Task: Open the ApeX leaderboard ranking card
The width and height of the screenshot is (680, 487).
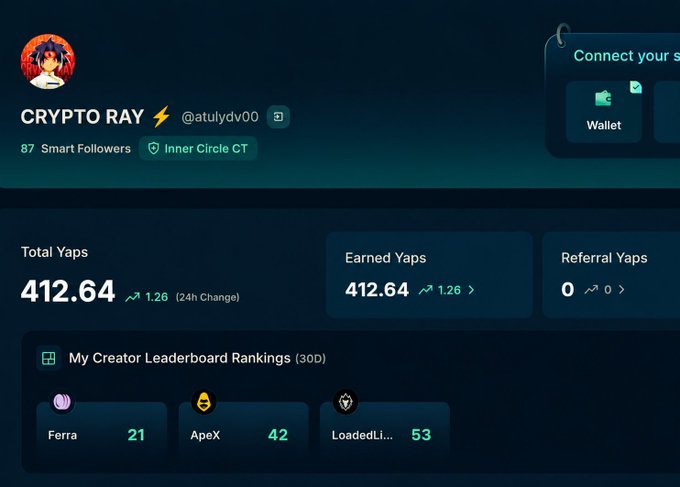Action: (x=244, y=428)
